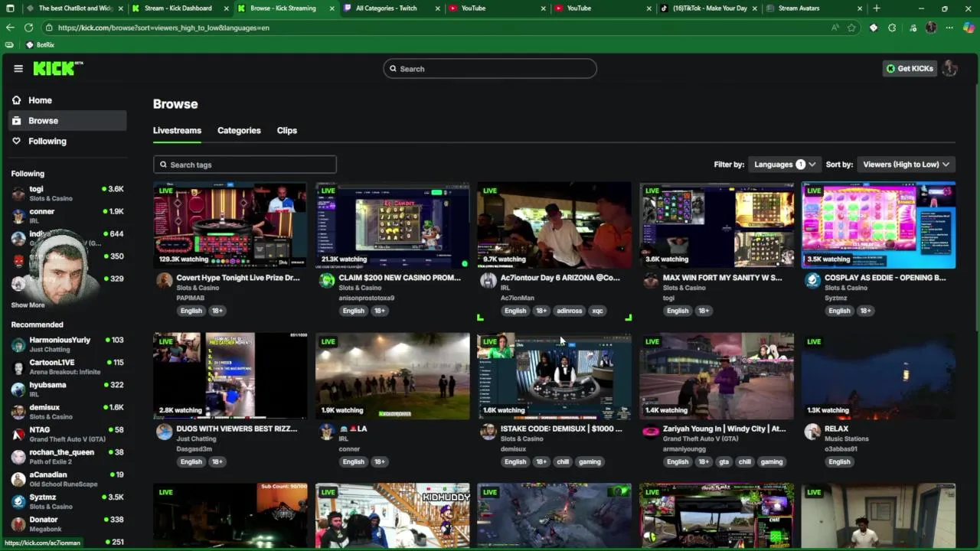Open followed channel conner
Image resolution: width=980 pixels, height=551 pixels.
pyautogui.click(x=67, y=215)
